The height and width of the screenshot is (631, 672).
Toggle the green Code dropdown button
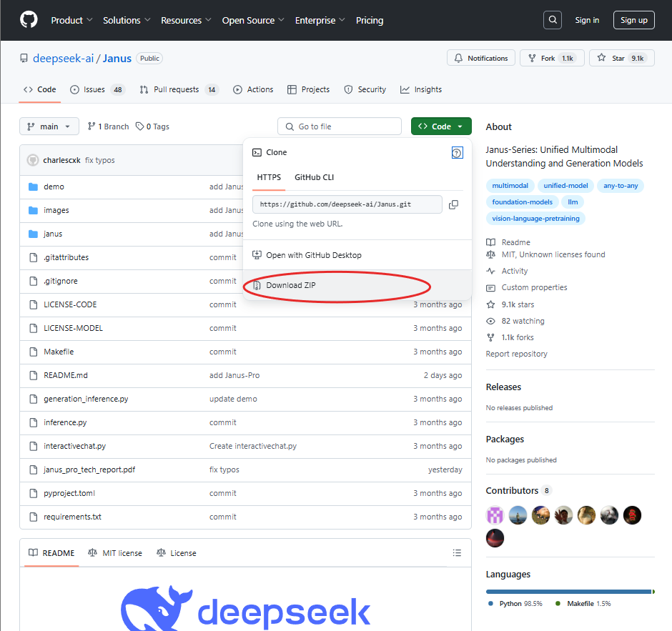click(x=441, y=126)
